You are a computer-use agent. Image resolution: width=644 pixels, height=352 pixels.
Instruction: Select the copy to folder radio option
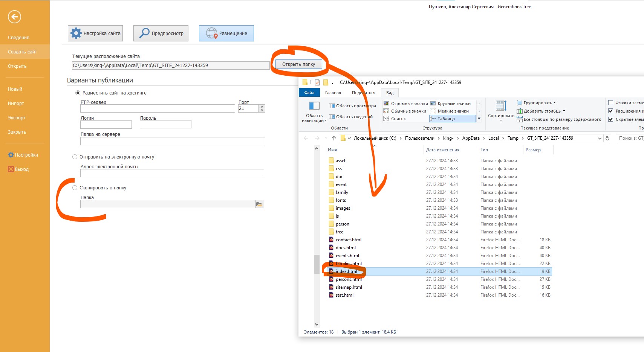[x=75, y=188]
